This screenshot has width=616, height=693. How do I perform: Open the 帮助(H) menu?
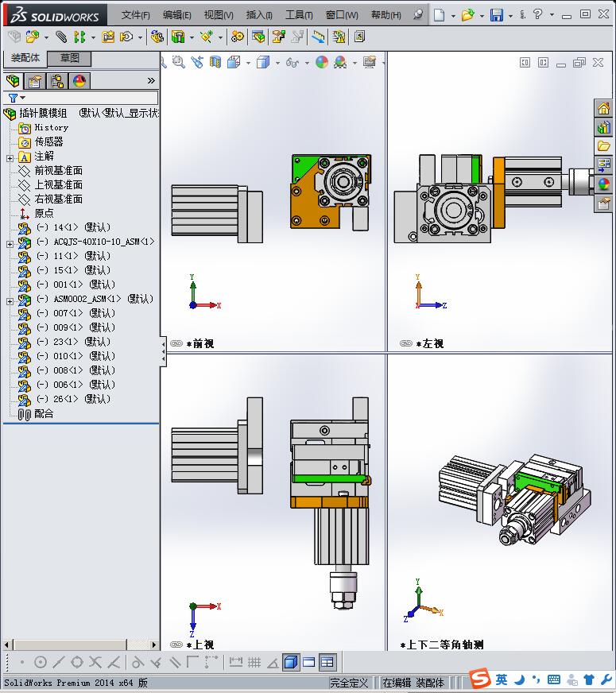click(x=385, y=15)
